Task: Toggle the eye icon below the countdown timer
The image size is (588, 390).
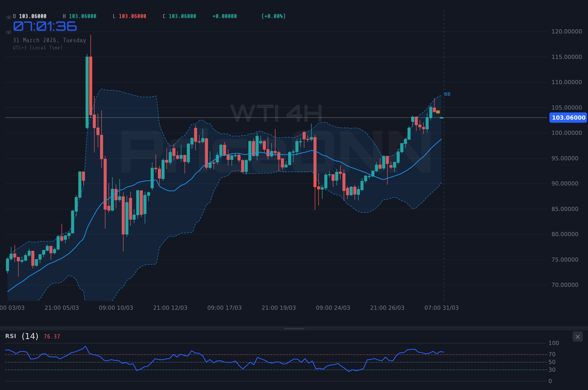Action: pyautogui.click(x=8, y=32)
